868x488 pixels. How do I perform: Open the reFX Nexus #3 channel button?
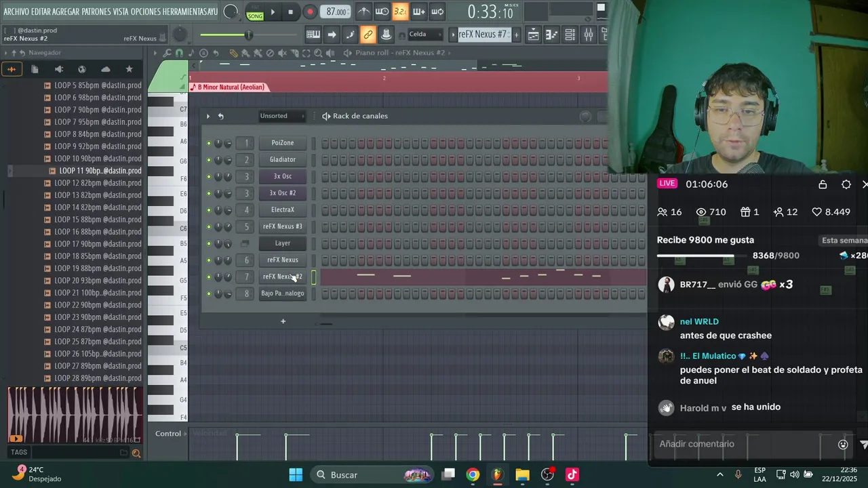283,226
